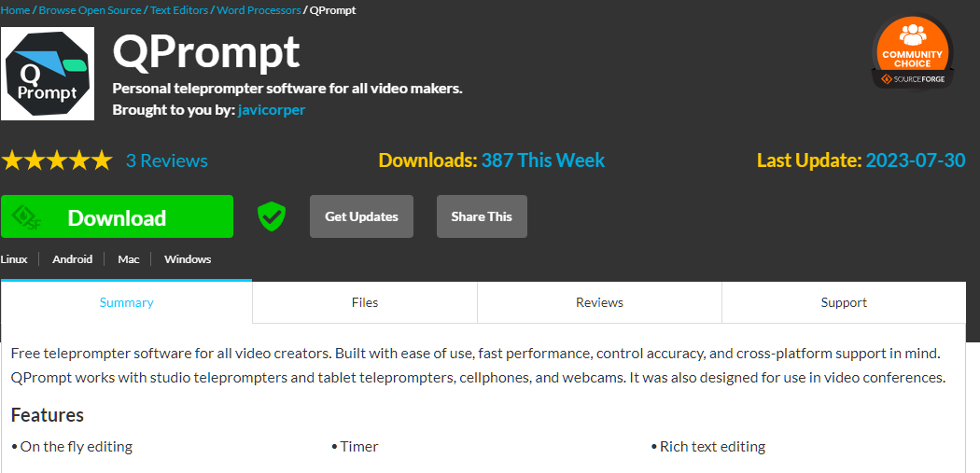
Task: Open the Reviews tab
Action: tap(599, 302)
